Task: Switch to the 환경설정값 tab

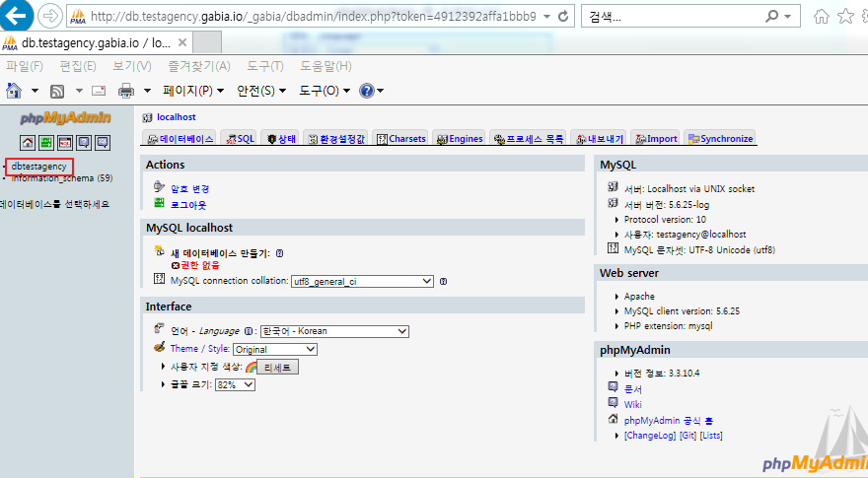Action: coord(336,138)
